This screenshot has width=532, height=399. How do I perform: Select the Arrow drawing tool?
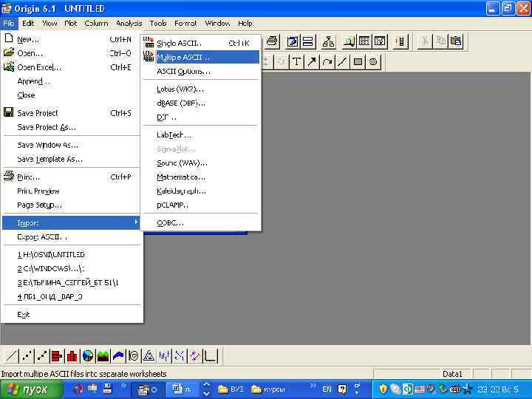(x=312, y=62)
